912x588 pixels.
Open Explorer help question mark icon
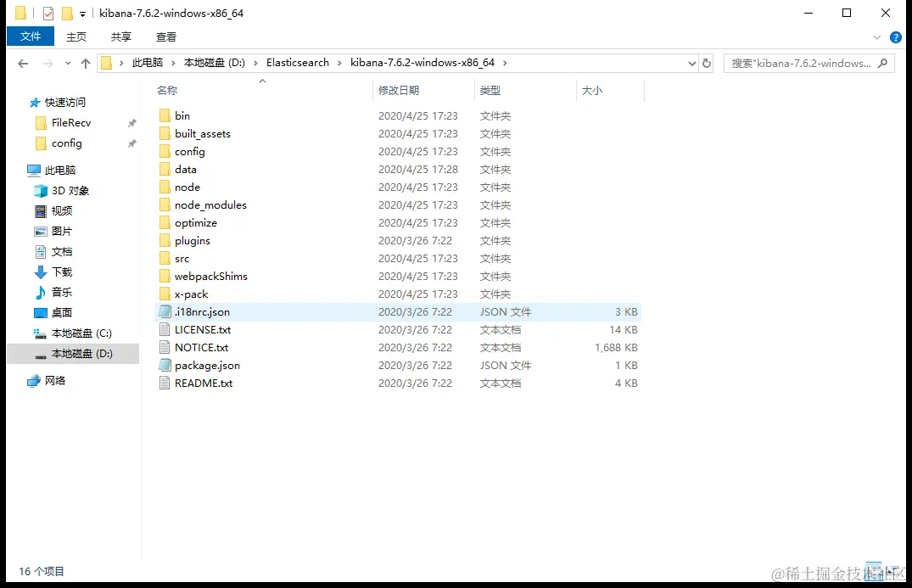coord(896,37)
